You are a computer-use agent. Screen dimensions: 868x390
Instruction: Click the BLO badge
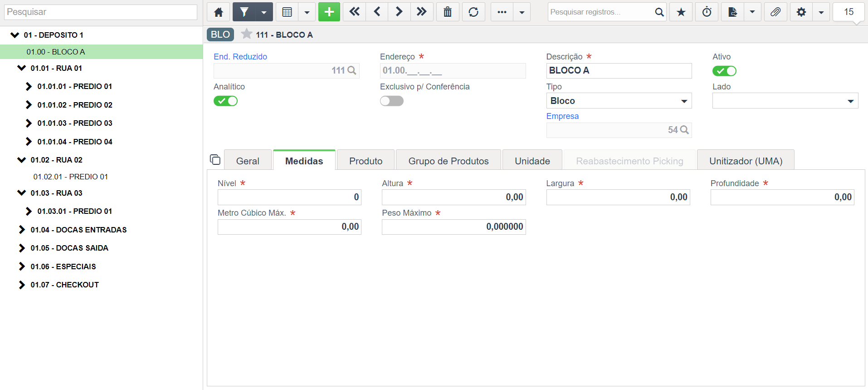pos(220,35)
